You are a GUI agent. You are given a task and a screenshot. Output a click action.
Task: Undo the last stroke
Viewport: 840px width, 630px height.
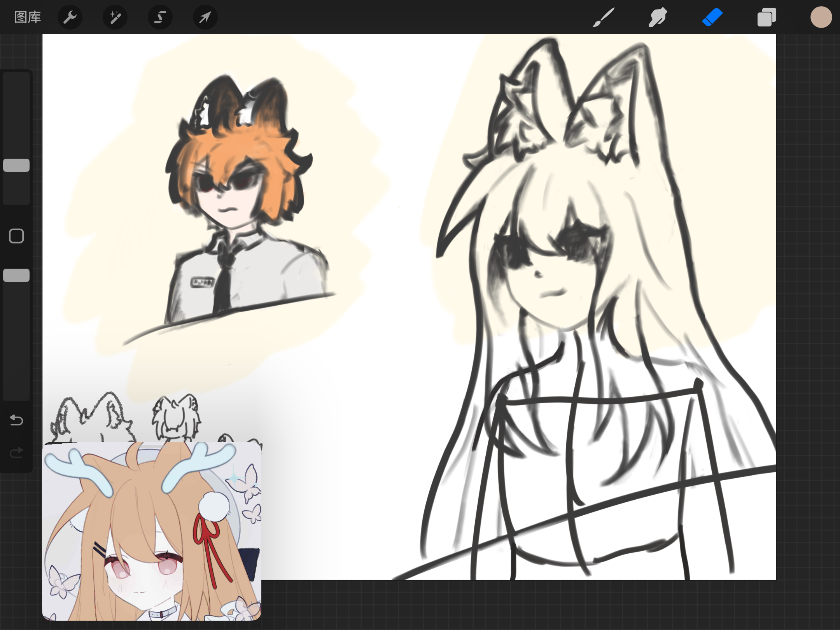click(x=16, y=420)
